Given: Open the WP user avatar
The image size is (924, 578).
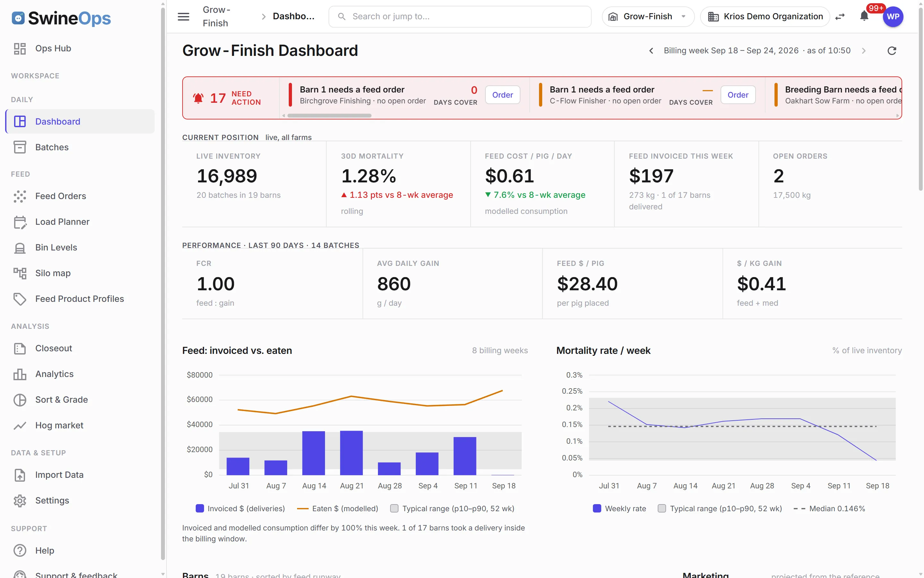Looking at the screenshot, I should pyautogui.click(x=893, y=16).
